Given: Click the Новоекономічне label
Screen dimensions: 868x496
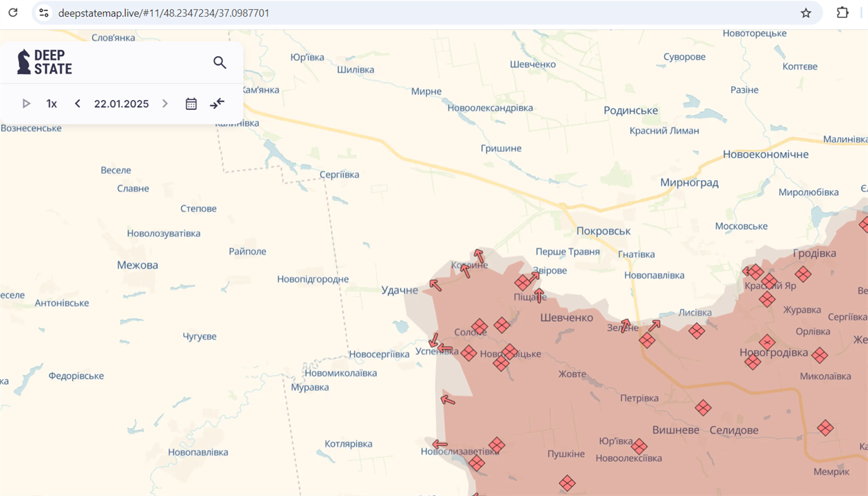Looking at the screenshot, I should (766, 154).
